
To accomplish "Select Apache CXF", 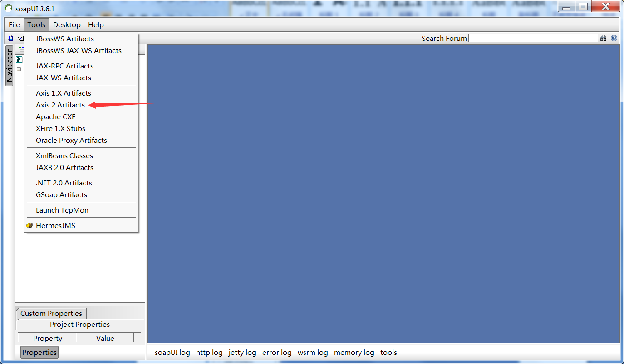I will (81, 116).
